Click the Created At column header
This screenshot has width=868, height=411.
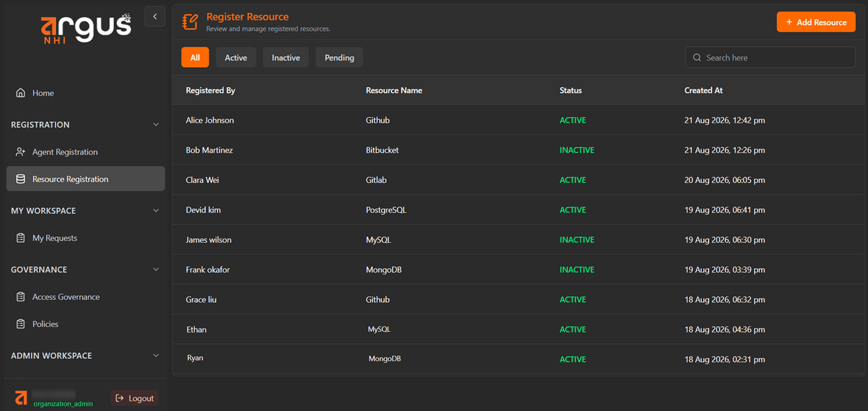(x=704, y=91)
